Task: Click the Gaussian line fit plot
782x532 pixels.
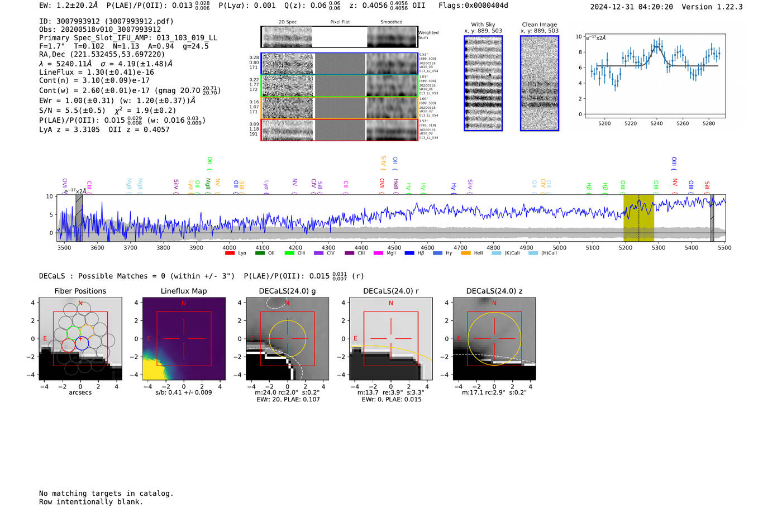Action: pos(655,76)
